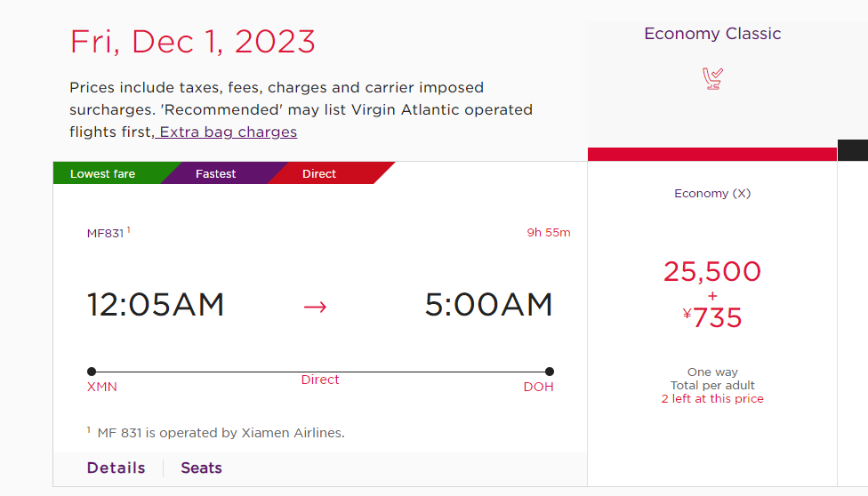Viewport: 868px width, 496px height.
Task: Click the red bar under Economy Classic
Action: click(x=711, y=155)
